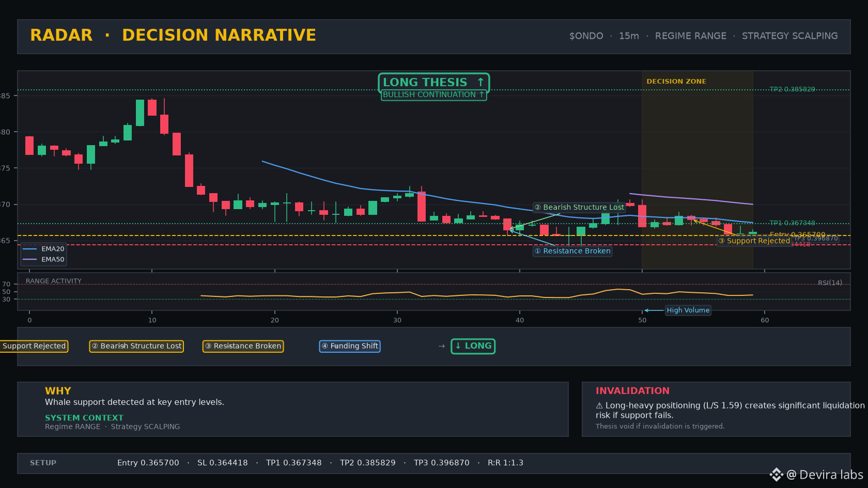
Task: Click TP3 0.396870 in SETUP row
Action: point(442,463)
